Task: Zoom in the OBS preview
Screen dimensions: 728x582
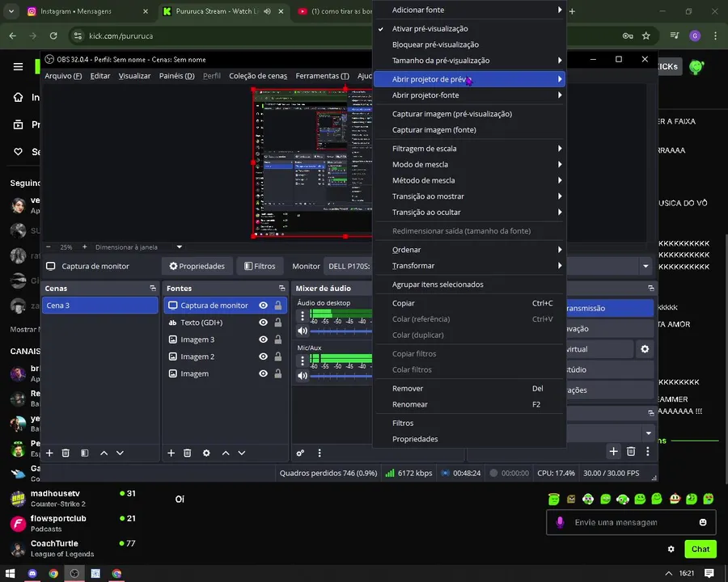Action: click(84, 247)
